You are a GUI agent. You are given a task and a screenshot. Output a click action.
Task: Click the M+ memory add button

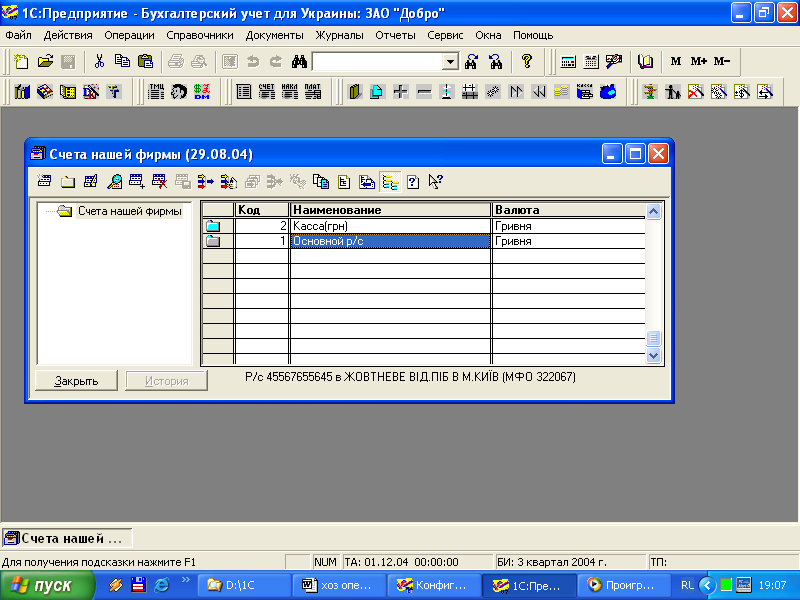(698, 62)
